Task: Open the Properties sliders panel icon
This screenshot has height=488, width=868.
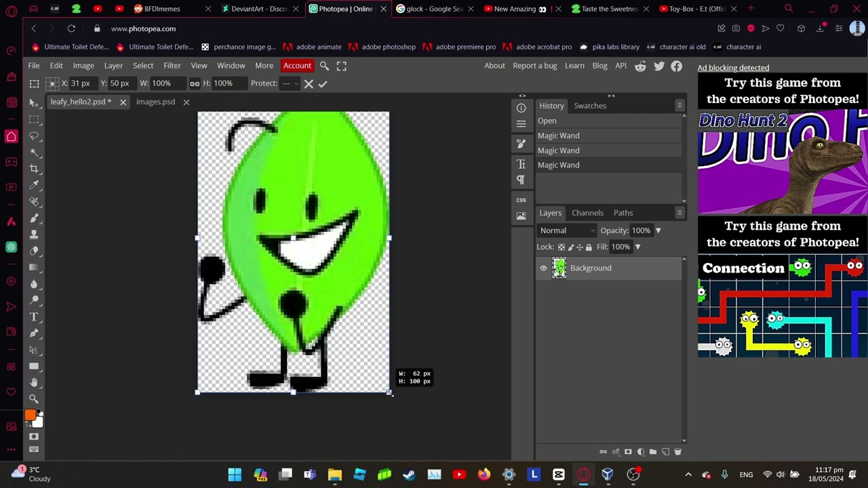Action: (x=521, y=124)
